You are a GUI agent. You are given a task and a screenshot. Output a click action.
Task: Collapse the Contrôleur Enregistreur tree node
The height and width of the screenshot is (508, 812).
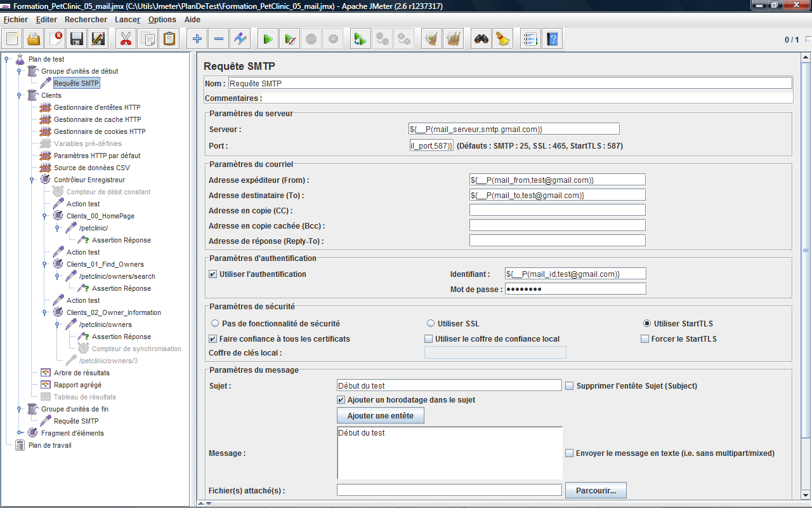pyautogui.click(x=32, y=180)
